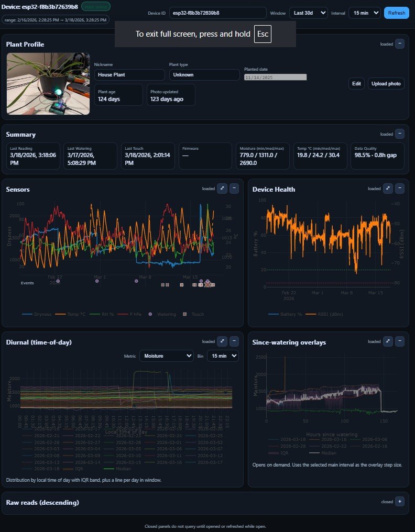
Task: Collapse the Since-watering overlays panel
Action: point(400,341)
